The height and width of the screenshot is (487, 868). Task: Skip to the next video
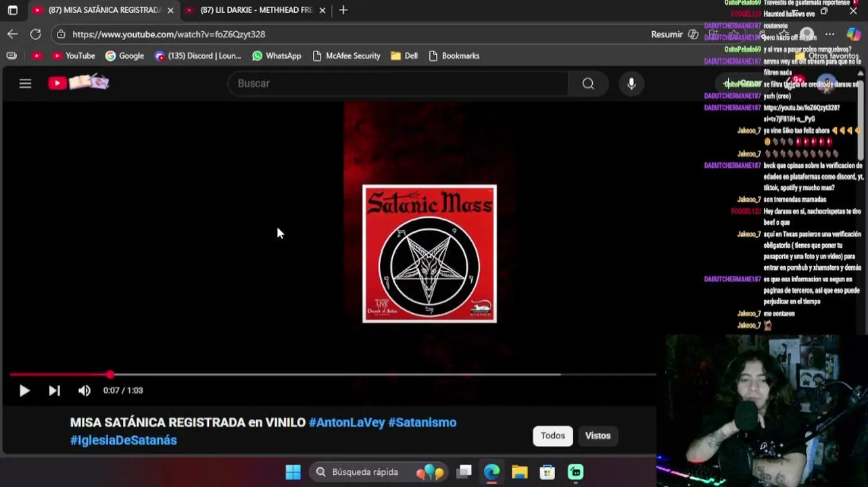[x=54, y=390]
